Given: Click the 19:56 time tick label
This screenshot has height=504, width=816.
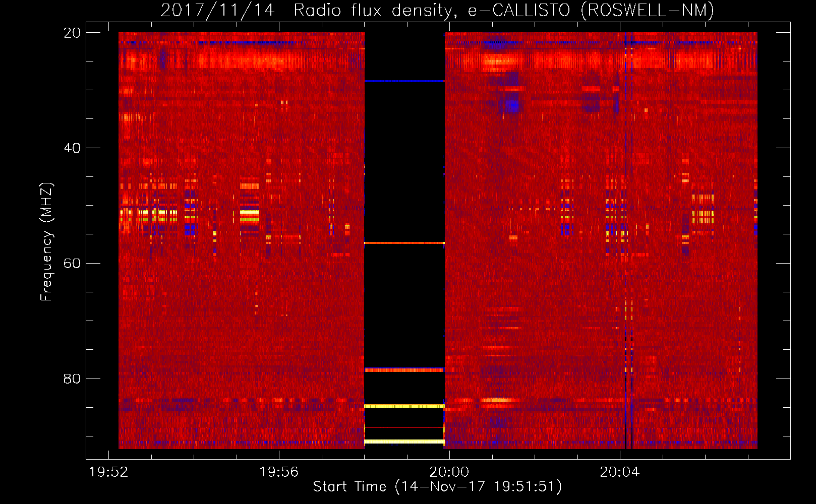Looking at the screenshot, I should [279, 472].
